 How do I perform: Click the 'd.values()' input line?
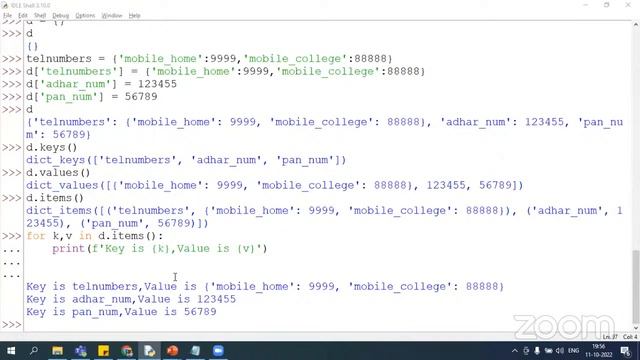58,173
